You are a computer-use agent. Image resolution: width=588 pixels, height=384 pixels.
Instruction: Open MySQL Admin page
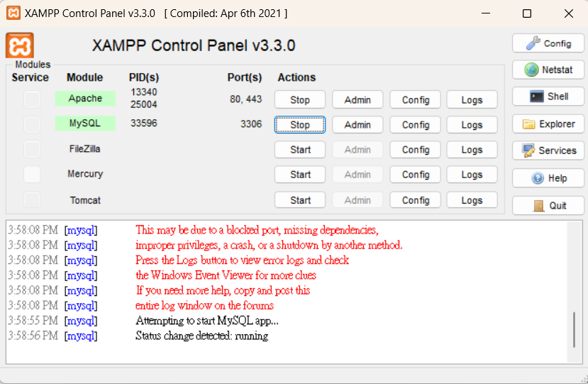(x=357, y=125)
